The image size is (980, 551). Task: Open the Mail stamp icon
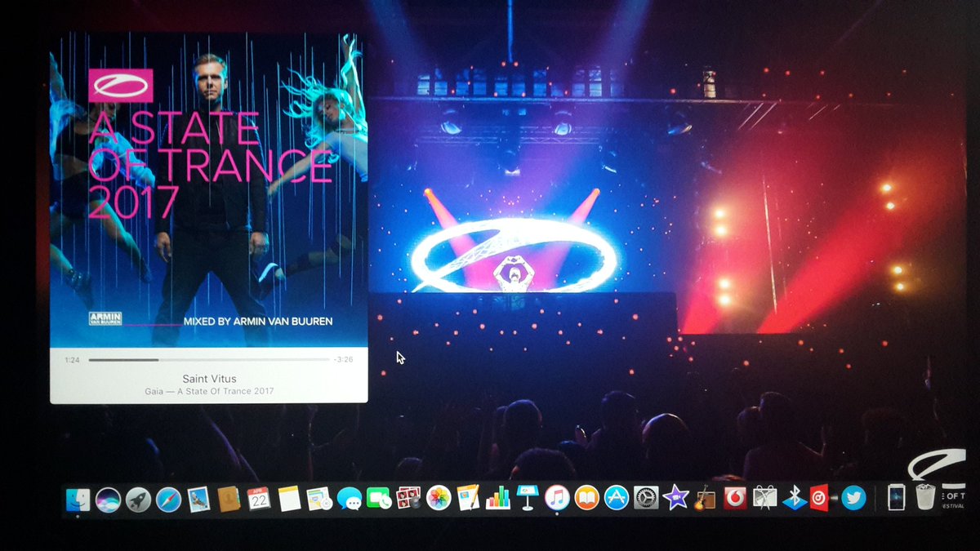click(x=198, y=499)
